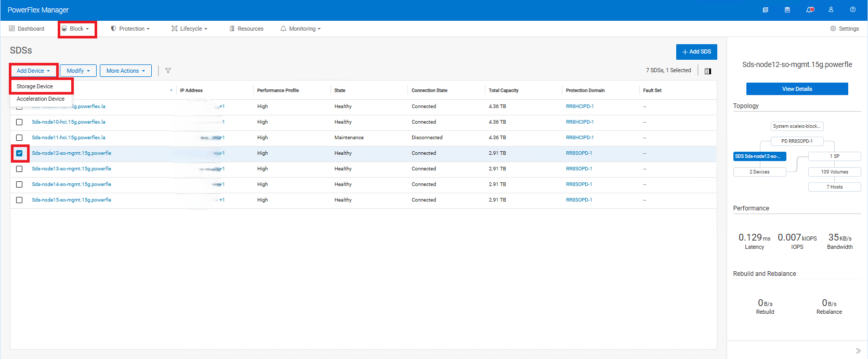Expand the Protection menu
The image size is (868, 359).
pyautogui.click(x=130, y=29)
